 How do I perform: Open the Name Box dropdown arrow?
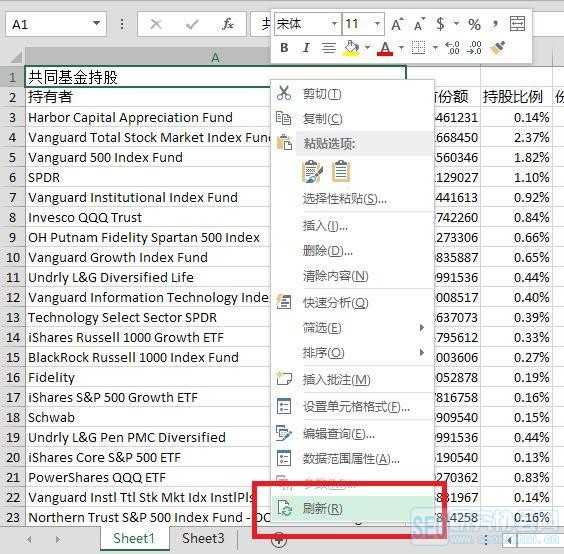click(96, 23)
